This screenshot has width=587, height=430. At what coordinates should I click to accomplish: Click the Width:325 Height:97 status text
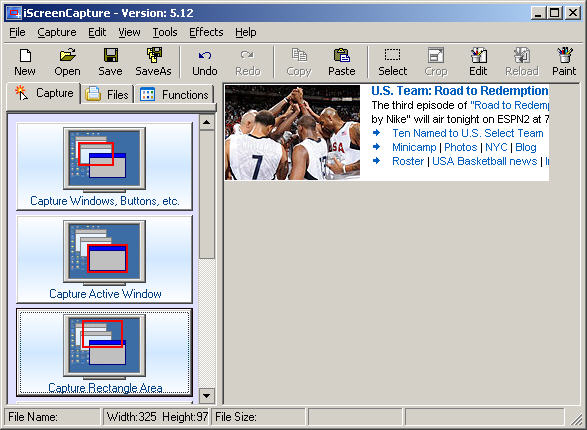click(x=157, y=417)
